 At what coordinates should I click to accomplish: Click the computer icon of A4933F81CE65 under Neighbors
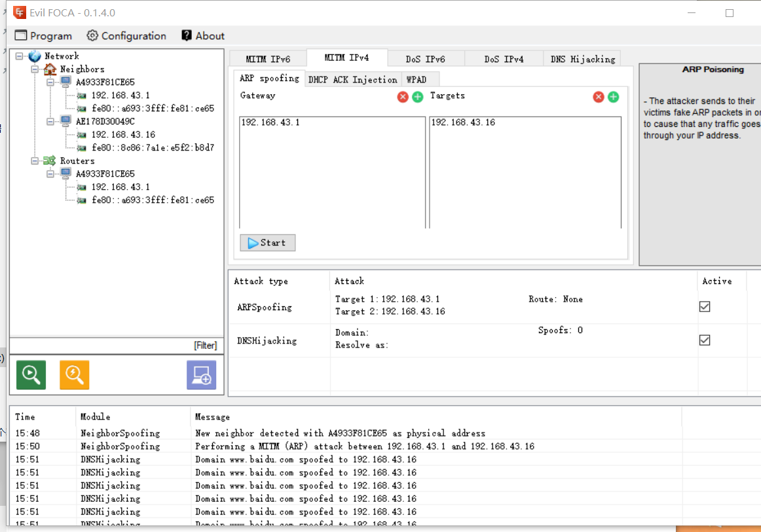[x=65, y=82]
